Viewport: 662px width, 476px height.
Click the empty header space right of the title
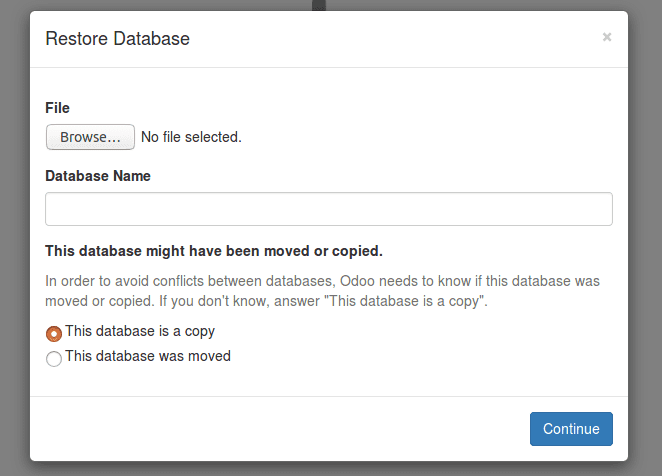(x=400, y=39)
